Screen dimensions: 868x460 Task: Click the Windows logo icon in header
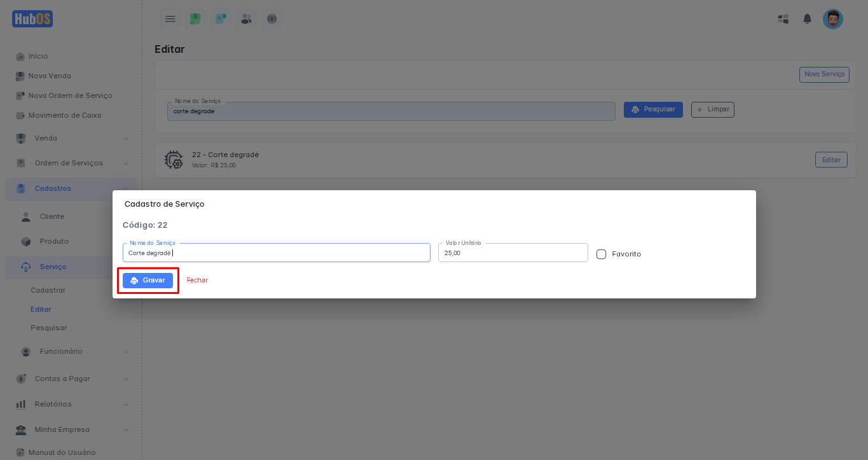(x=783, y=19)
